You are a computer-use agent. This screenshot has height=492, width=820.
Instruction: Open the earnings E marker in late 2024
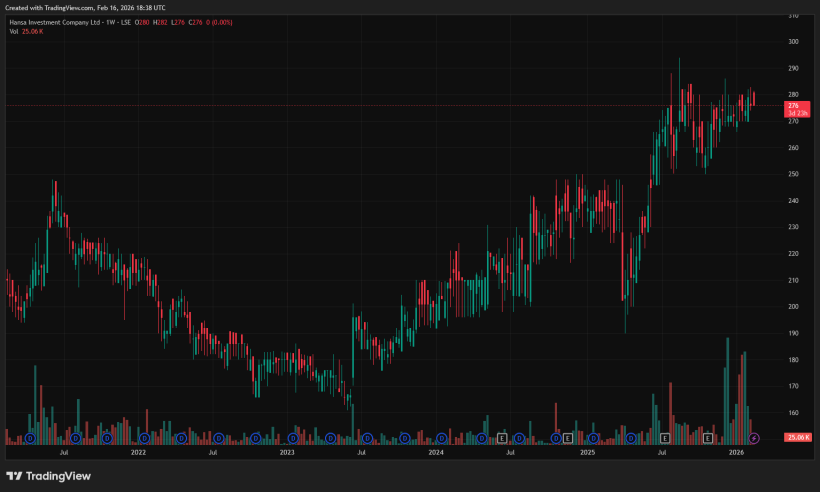[x=568, y=438]
